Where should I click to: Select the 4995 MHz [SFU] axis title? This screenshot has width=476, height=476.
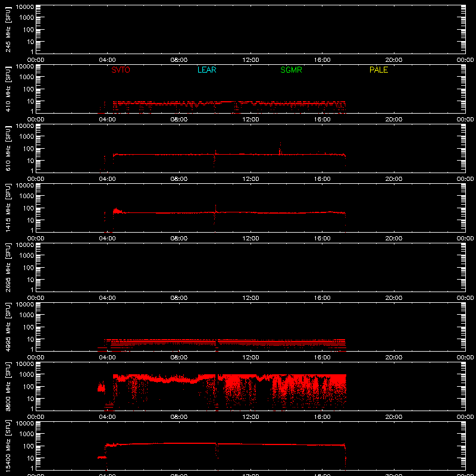(x=8, y=327)
